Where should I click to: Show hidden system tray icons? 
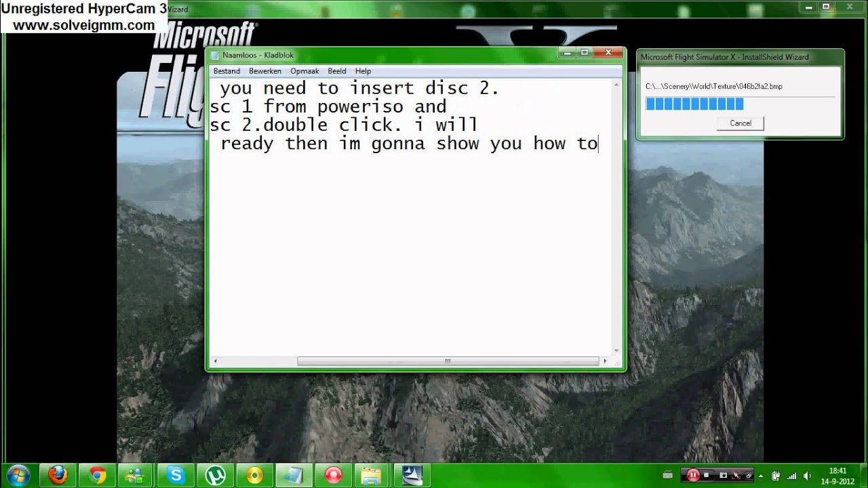pos(762,475)
